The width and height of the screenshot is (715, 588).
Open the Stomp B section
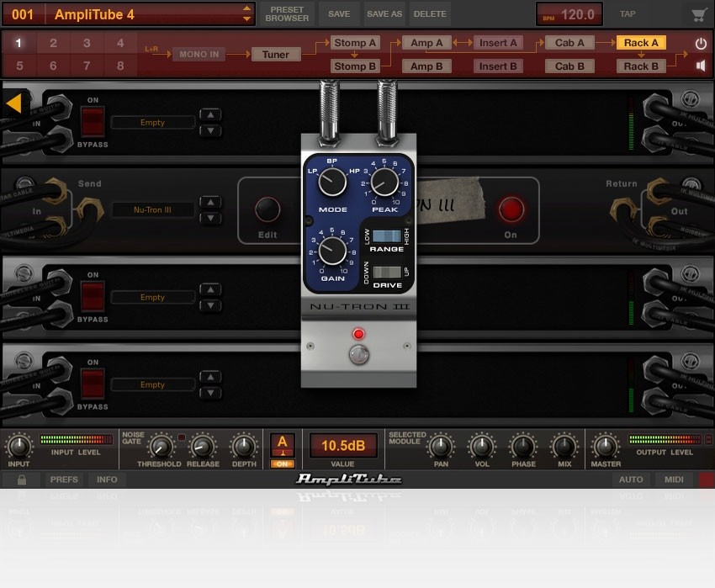[x=355, y=66]
